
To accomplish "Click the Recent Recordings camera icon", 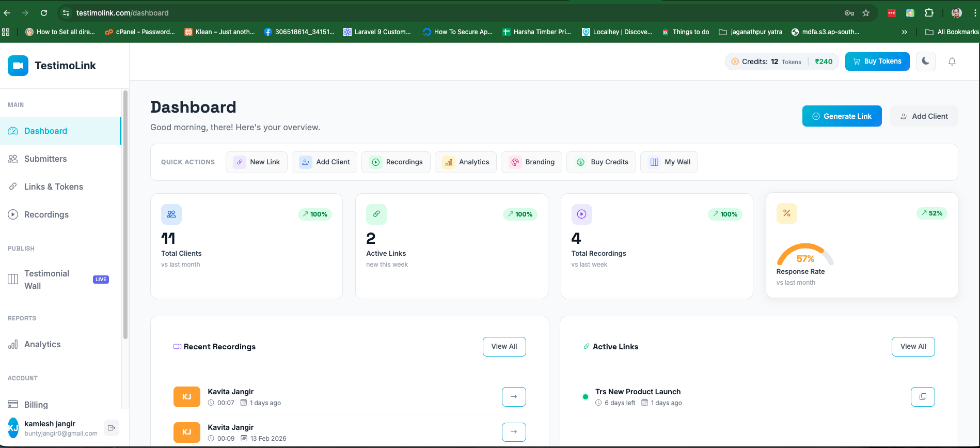I will [177, 347].
